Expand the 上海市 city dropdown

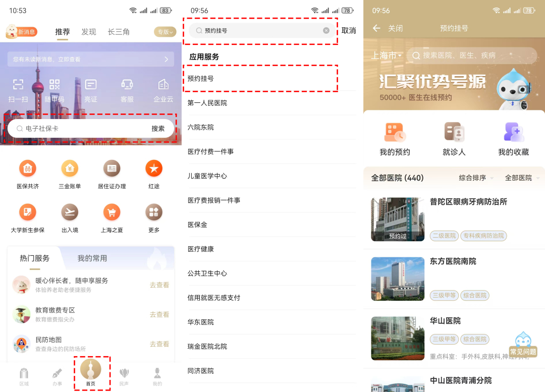[387, 55]
